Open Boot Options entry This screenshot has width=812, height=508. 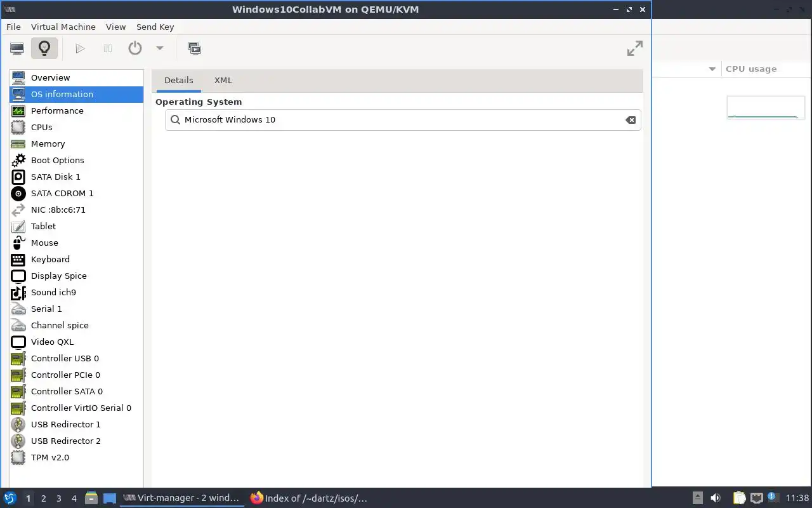[x=76, y=160]
